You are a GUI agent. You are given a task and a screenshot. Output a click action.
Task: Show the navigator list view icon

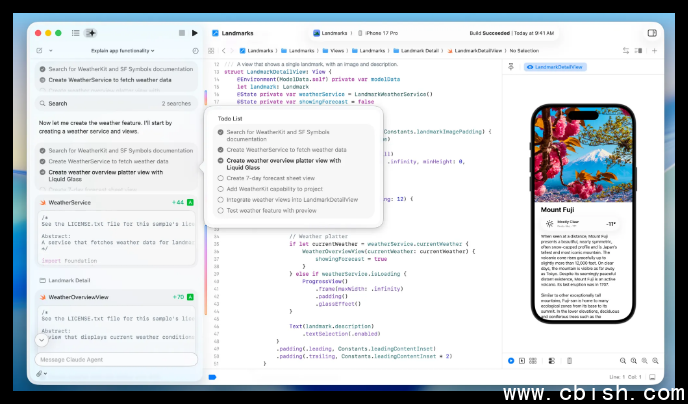(76, 33)
